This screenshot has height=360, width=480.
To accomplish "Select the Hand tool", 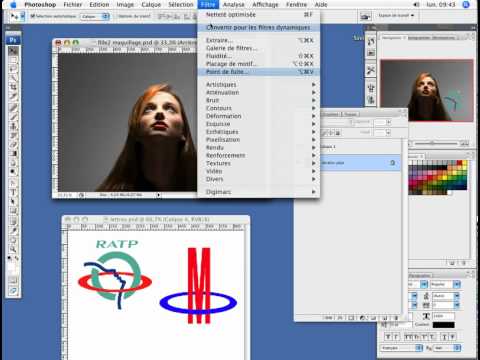I will (x=13, y=240).
